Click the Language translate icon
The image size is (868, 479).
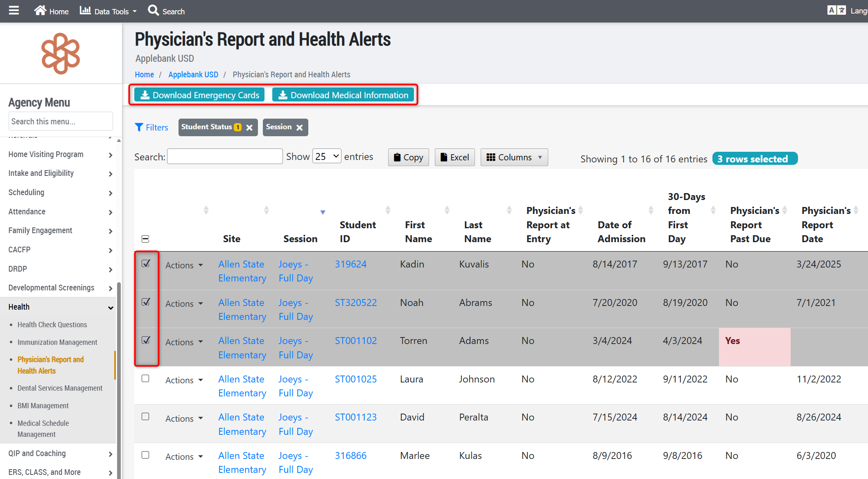pos(836,11)
